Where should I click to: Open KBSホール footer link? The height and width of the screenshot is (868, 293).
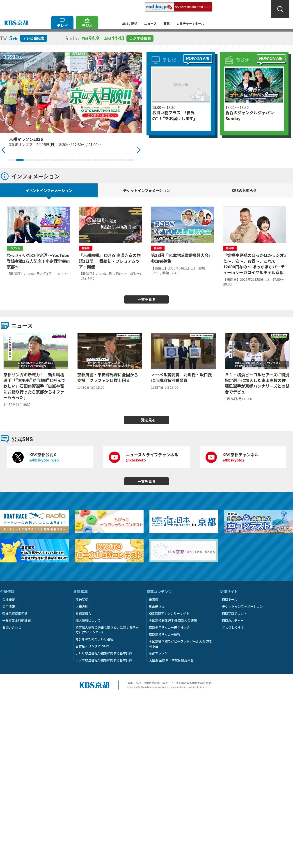230,599
